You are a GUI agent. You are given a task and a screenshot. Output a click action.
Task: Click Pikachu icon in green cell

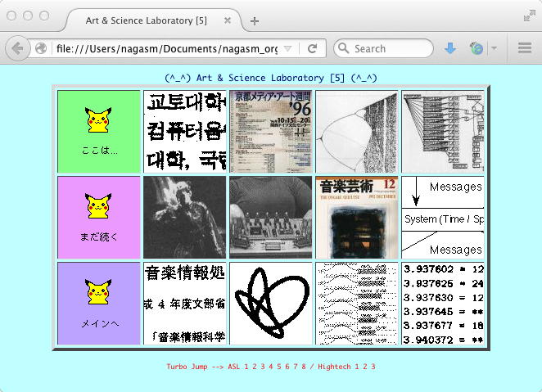98,119
